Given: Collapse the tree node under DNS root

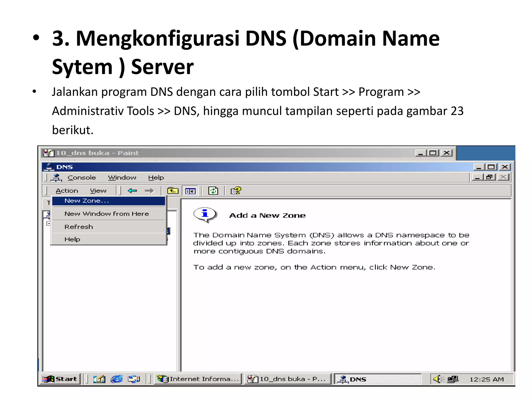Looking at the screenshot, I should (48, 224).
